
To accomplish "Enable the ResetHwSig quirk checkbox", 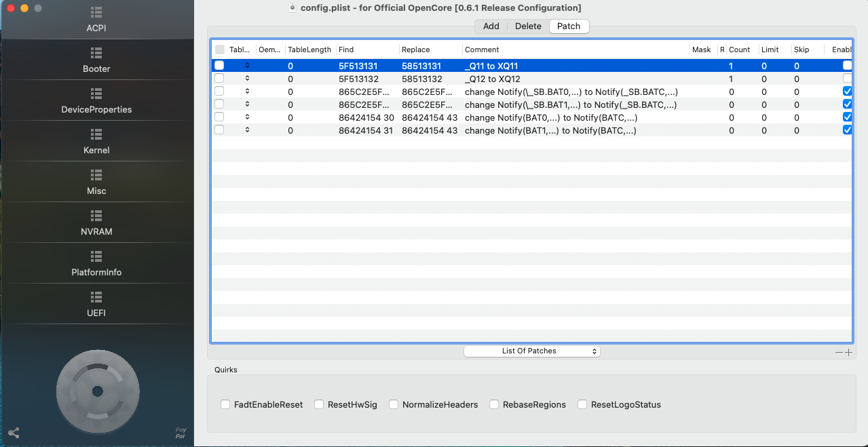I will (x=319, y=404).
